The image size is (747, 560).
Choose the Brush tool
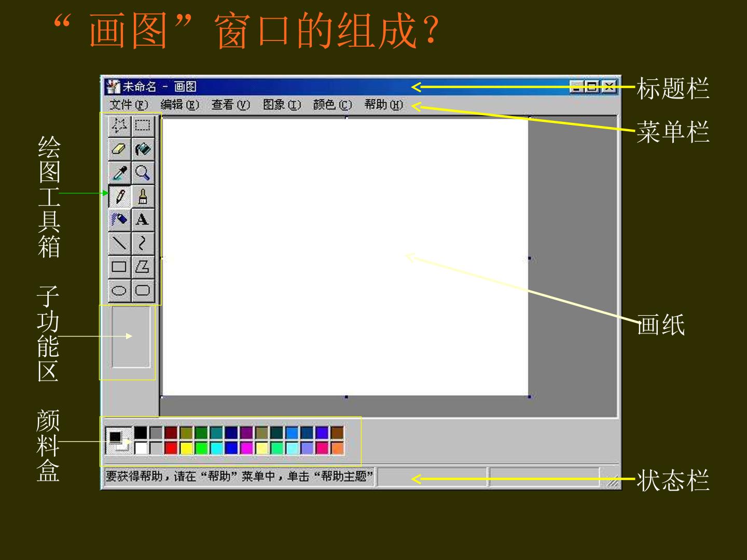143,197
